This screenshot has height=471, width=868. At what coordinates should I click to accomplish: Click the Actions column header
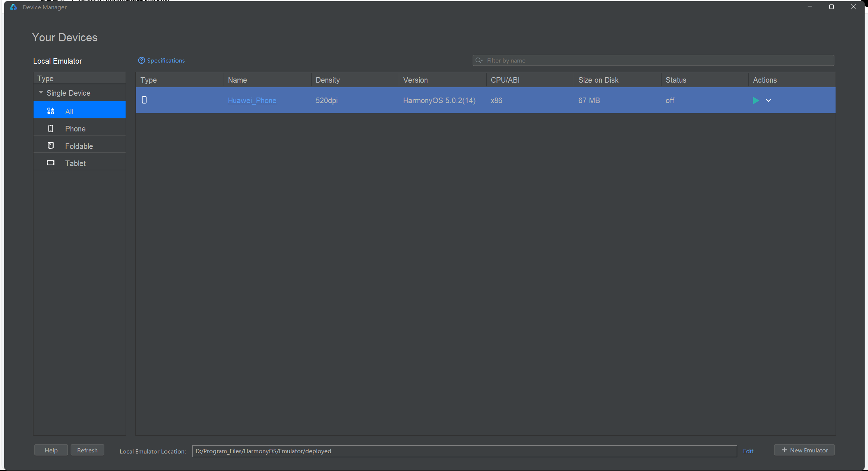click(x=792, y=80)
